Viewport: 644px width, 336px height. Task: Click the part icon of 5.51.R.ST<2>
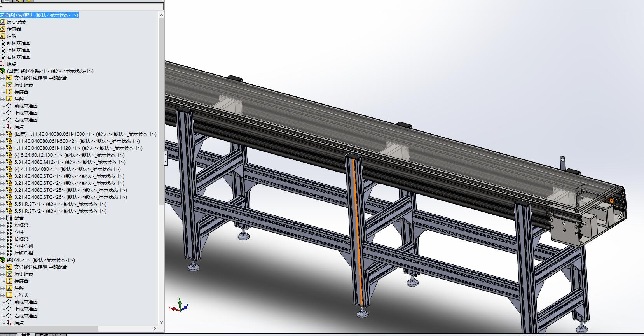point(9,211)
